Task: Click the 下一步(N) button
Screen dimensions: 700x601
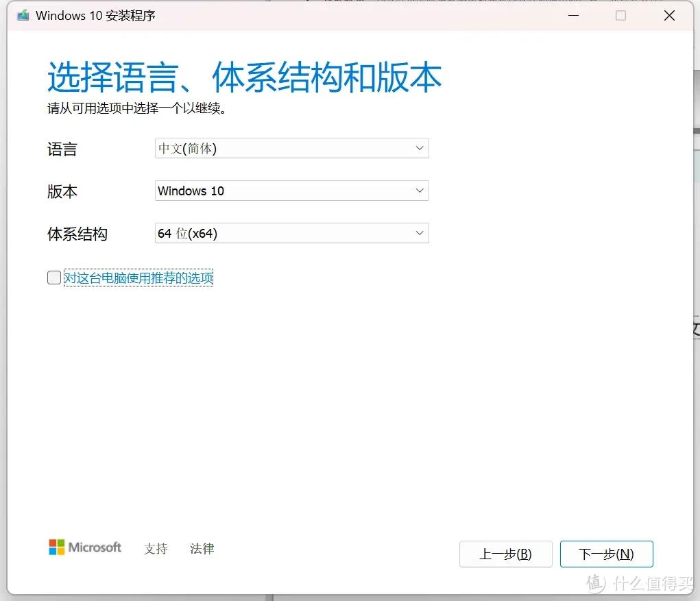Action: (606, 554)
